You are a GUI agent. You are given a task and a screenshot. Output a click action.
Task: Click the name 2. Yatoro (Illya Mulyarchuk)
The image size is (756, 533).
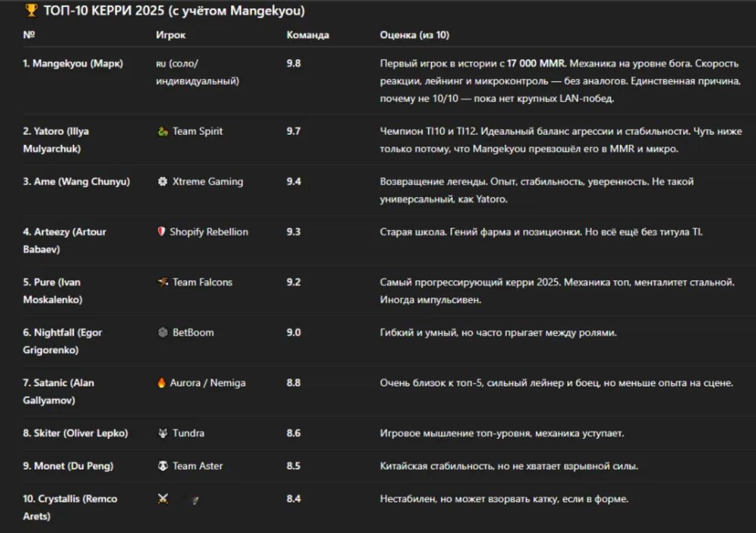58,140
